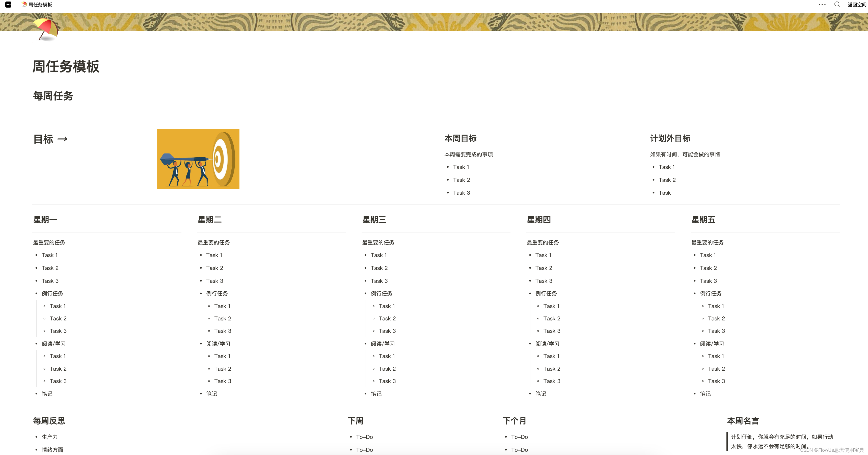
Task: Click 返回空间 button
Action: [x=857, y=5]
